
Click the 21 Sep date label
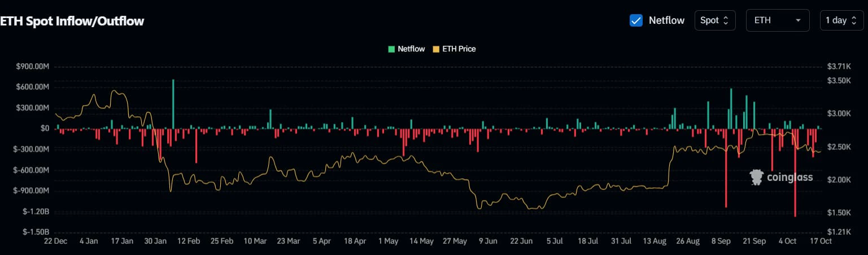pos(754,241)
